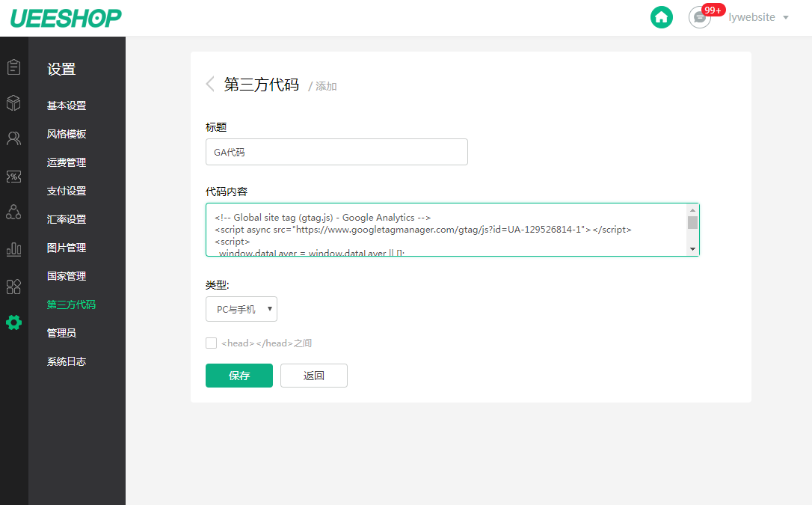This screenshot has width=812, height=505.
Task: Open the distribution nodes icon in sidebar
Action: (x=14, y=212)
